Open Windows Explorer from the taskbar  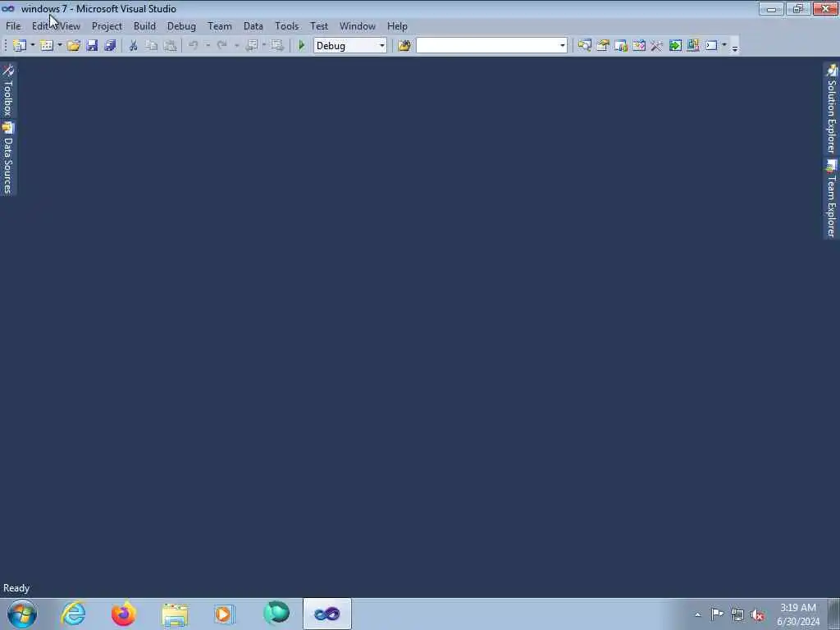(x=175, y=614)
